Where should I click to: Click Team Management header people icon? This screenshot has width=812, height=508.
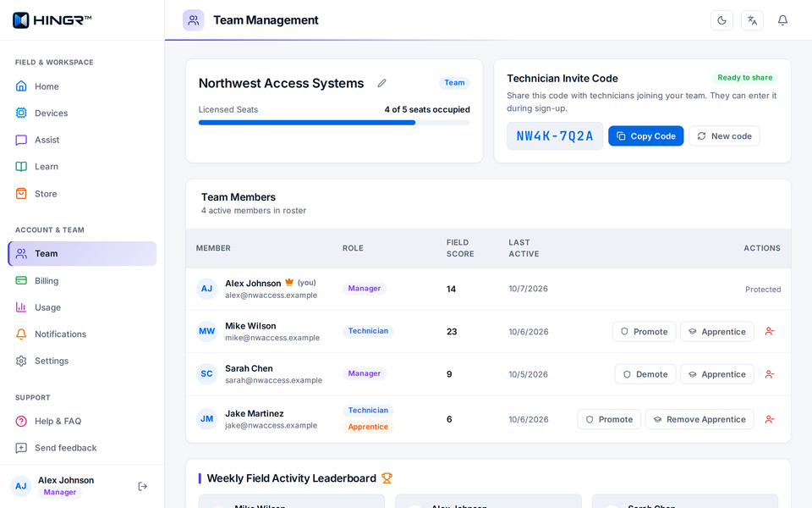193,20
